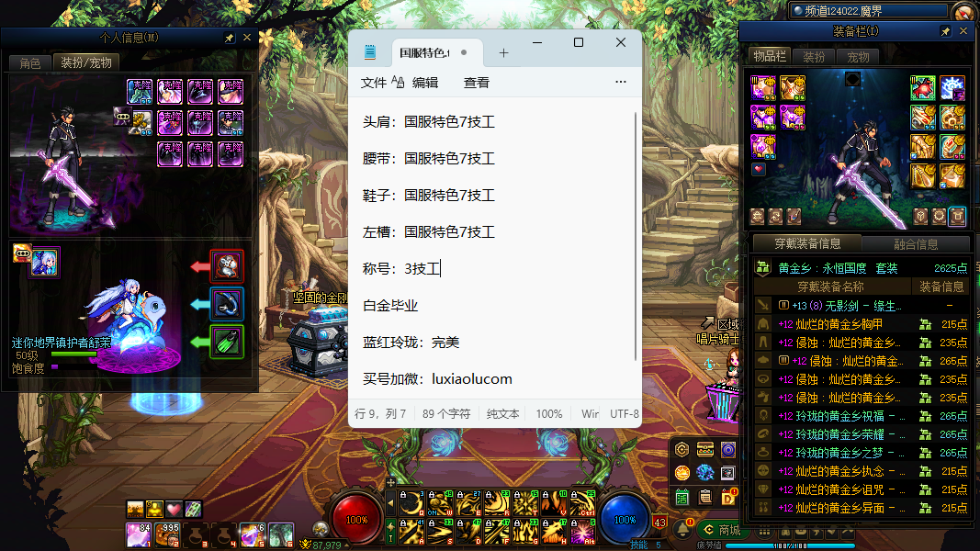
Task: Add a new Notepad tab
Action: point(503,53)
